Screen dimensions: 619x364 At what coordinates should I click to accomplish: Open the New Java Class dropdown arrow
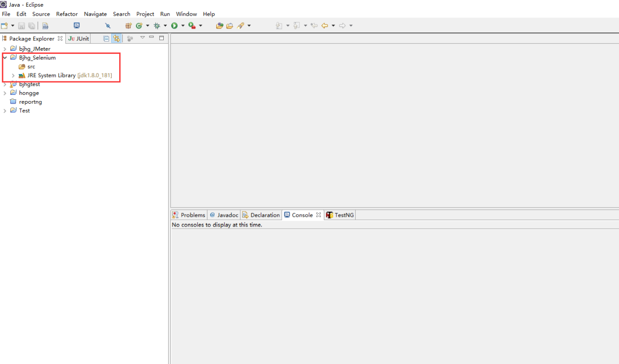coord(147,26)
